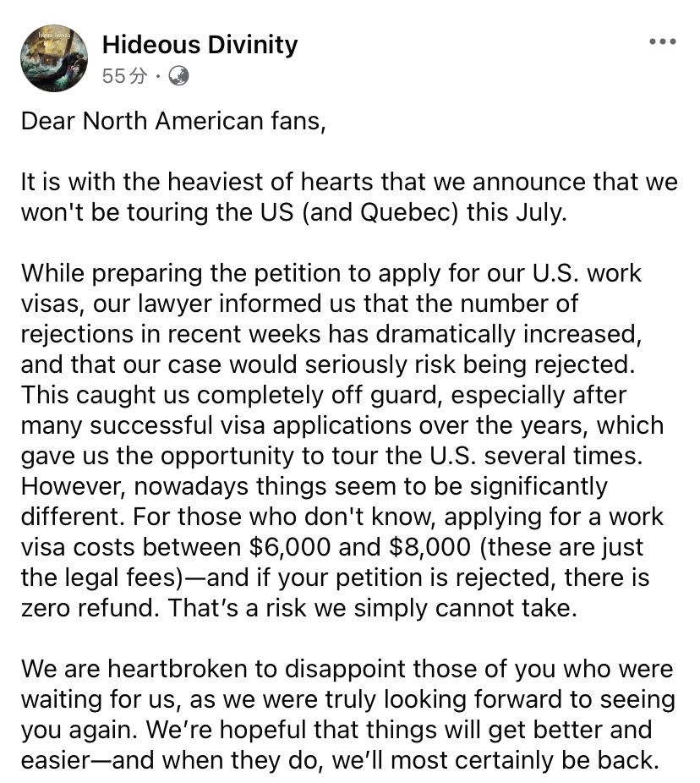Click the line 'This caught us completely off guard'

(x=323, y=395)
